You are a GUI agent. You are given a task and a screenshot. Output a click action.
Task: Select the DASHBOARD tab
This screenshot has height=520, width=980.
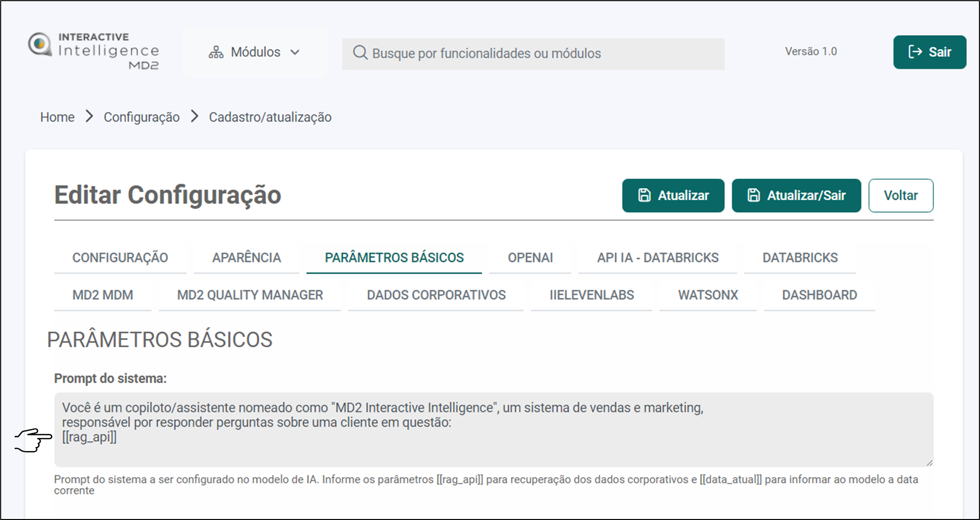(819, 295)
